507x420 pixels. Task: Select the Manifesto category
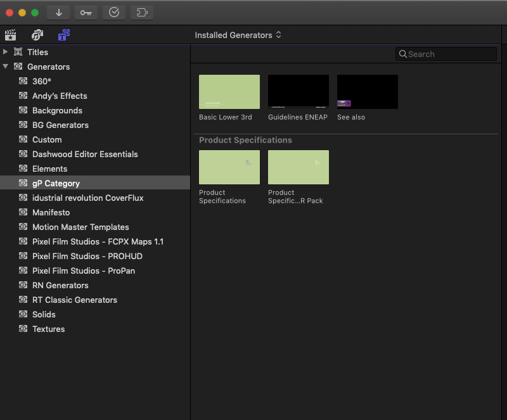point(95,212)
